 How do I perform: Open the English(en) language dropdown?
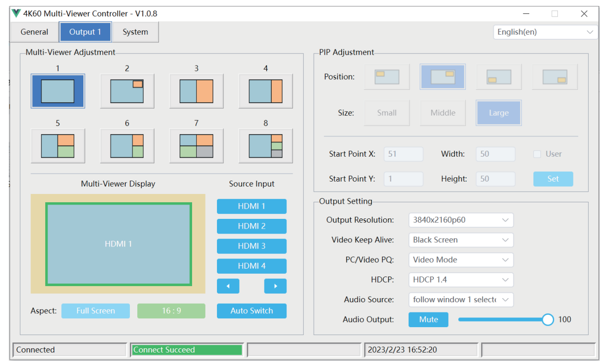(546, 32)
